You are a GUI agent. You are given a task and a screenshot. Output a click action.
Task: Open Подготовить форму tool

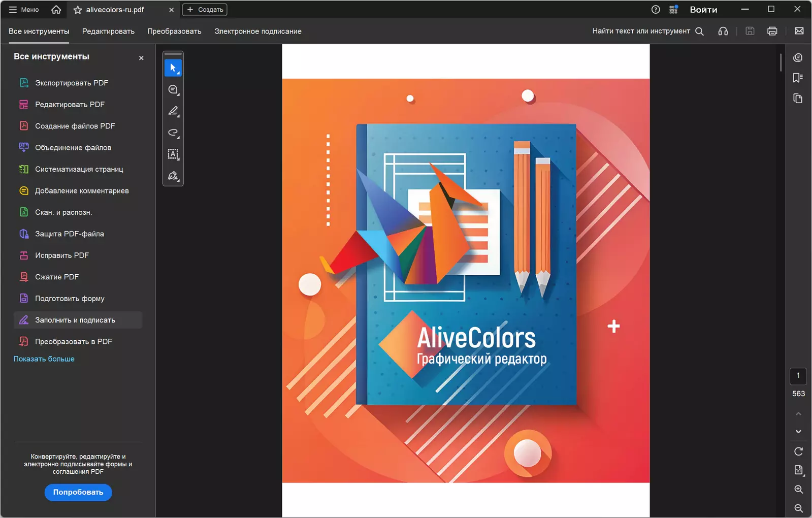(78, 299)
